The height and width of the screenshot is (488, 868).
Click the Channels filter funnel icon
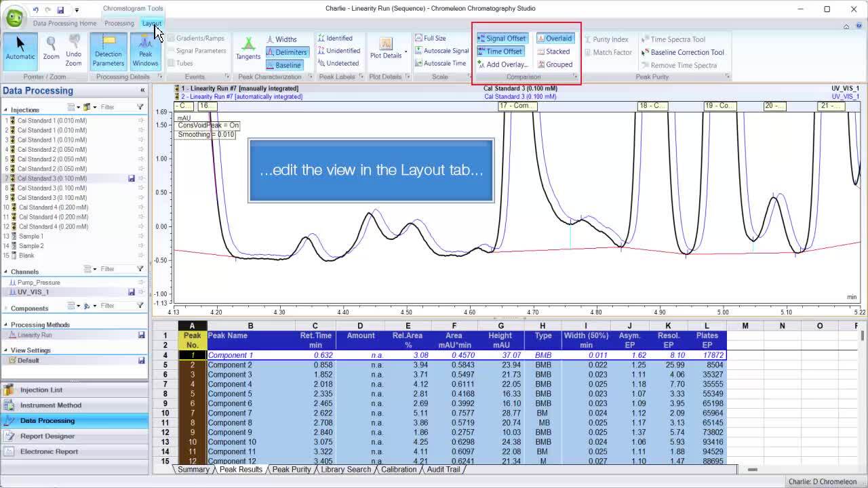click(x=140, y=269)
